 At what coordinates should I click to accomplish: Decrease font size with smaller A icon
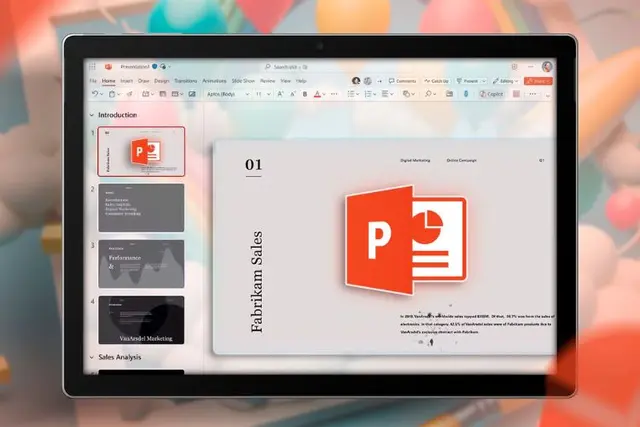point(293,94)
